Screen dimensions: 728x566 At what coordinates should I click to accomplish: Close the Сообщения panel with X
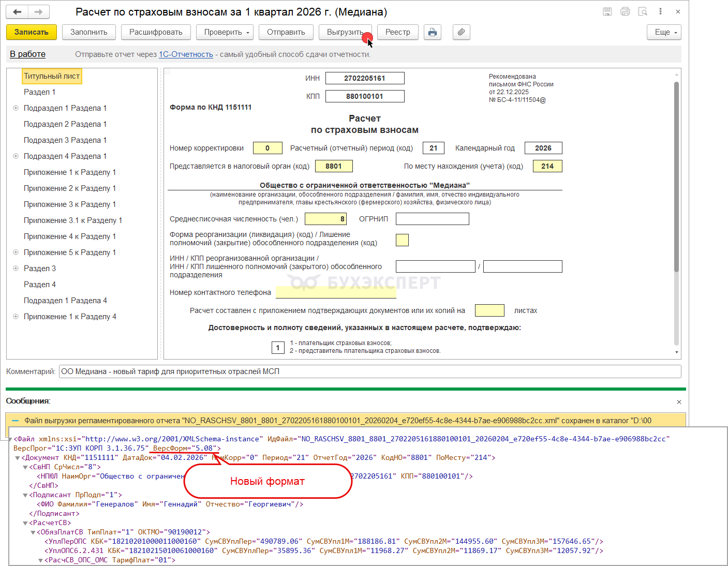[x=679, y=402]
